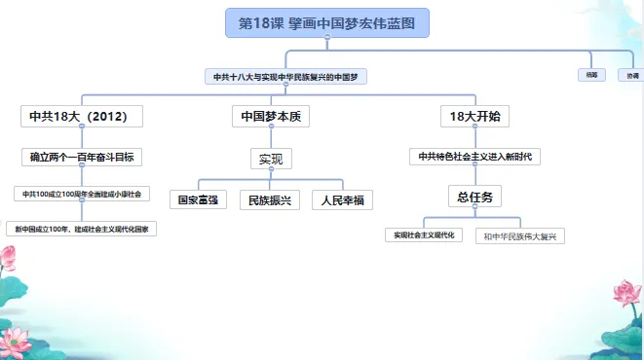The image size is (644, 360).
Task: Collapse the branch under 全面建成小康社会 node
Action: pos(82,200)
